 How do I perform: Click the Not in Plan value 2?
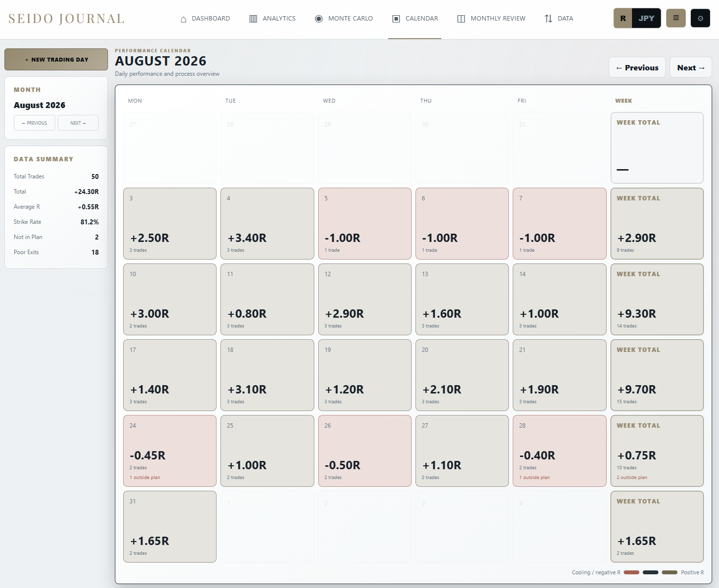pos(97,237)
